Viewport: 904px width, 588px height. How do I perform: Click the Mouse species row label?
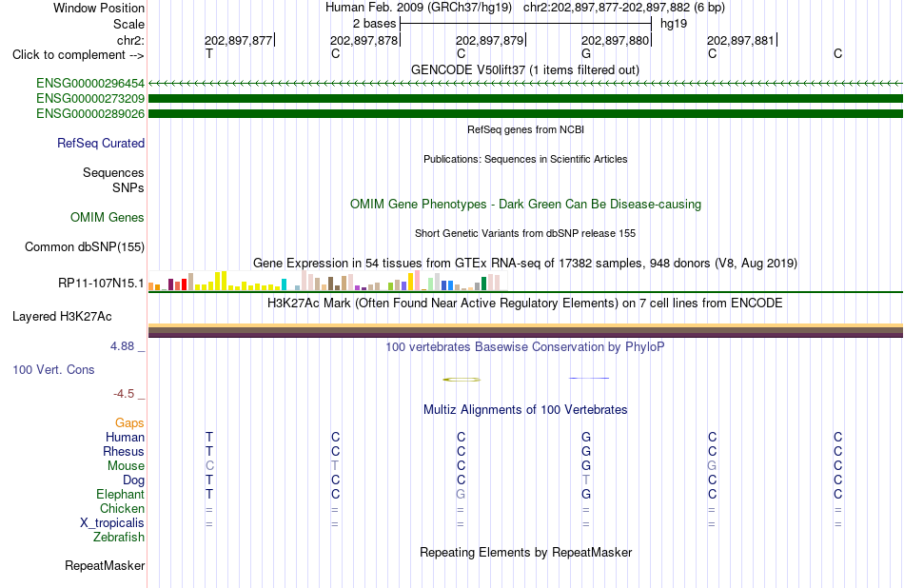pos(126,466)
